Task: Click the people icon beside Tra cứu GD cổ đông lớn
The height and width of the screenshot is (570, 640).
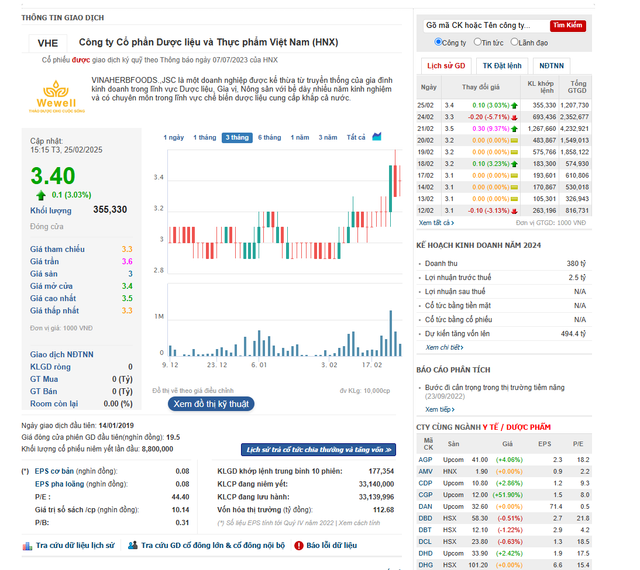Action: 133,546
